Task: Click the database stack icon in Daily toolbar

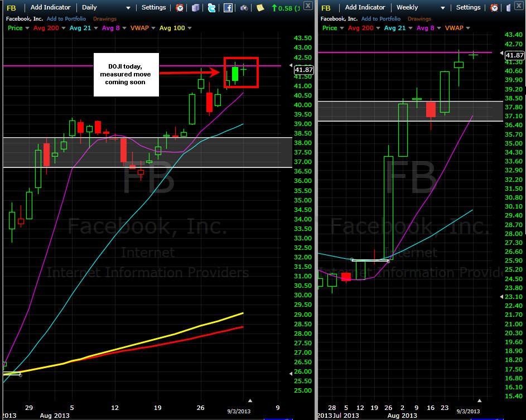Action: pos(196,7)
